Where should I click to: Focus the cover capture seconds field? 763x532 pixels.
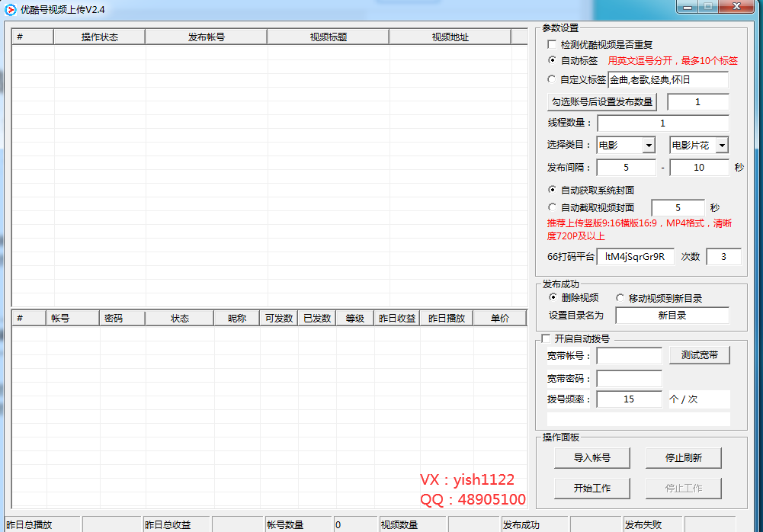coord(678,208)
